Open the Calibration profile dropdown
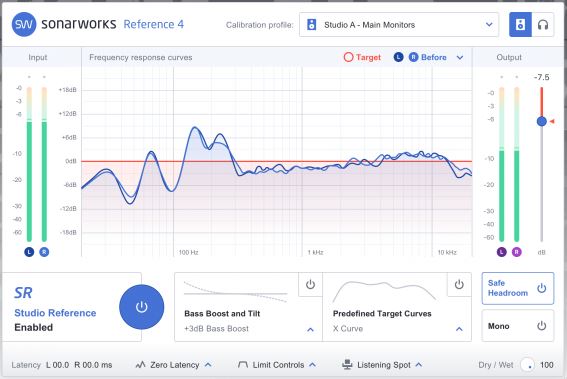The image size is (567, 379). (399, 25)
